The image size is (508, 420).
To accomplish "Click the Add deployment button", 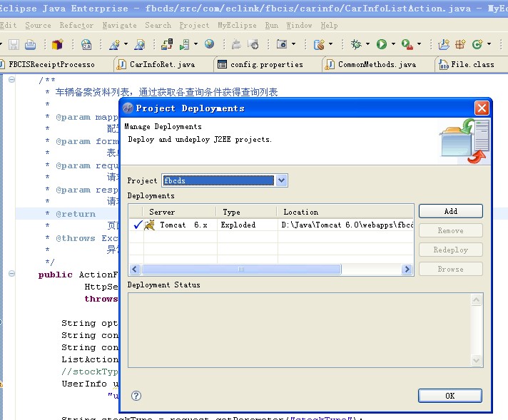I will pos(451,211).
